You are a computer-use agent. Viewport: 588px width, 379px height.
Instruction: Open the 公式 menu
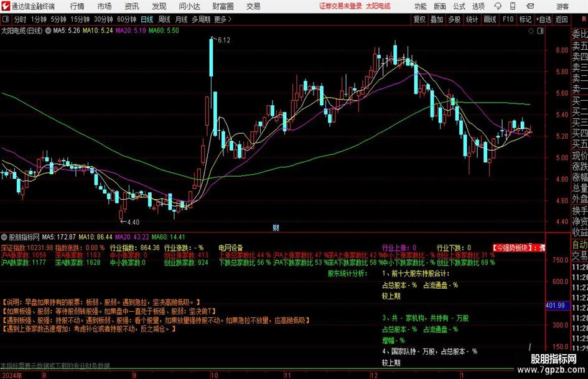(459, 6)
